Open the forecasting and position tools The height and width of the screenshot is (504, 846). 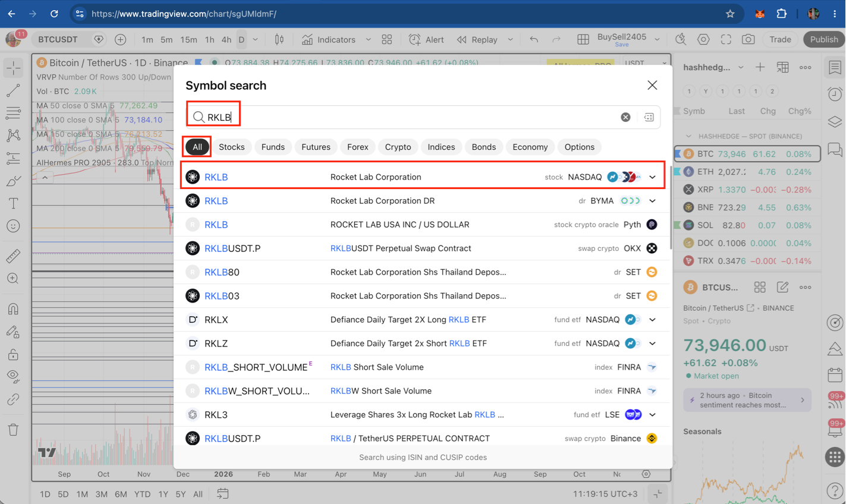click(13, 158)
